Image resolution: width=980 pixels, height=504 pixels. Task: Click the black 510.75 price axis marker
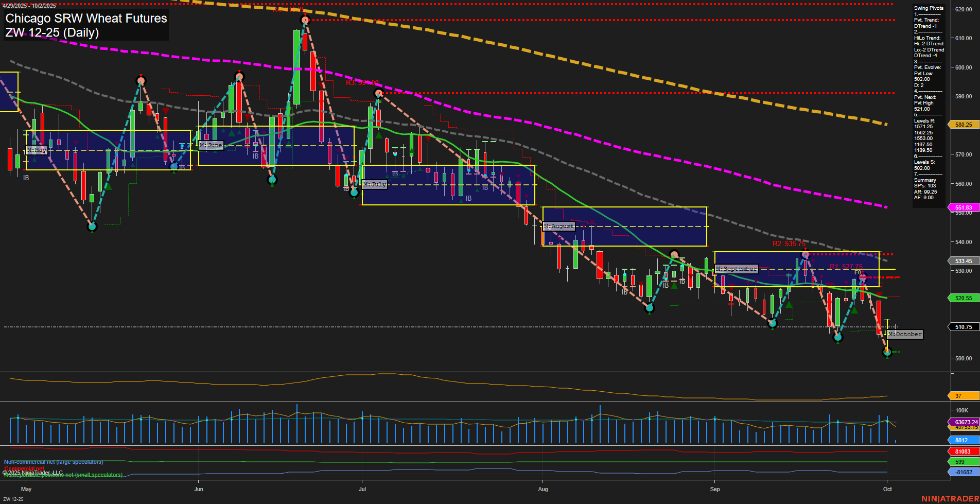coord(962,327)
